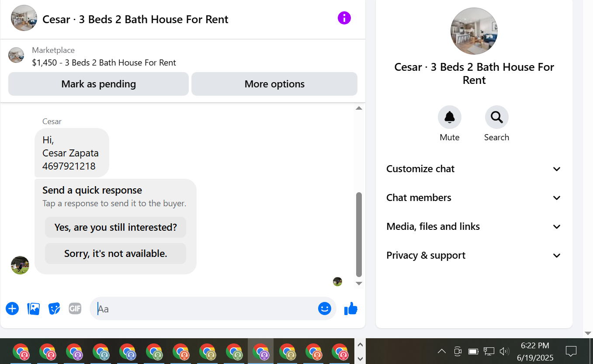The image size is (593, 364).
Task: Open the Windows notification center
Action: pos(571,351)
